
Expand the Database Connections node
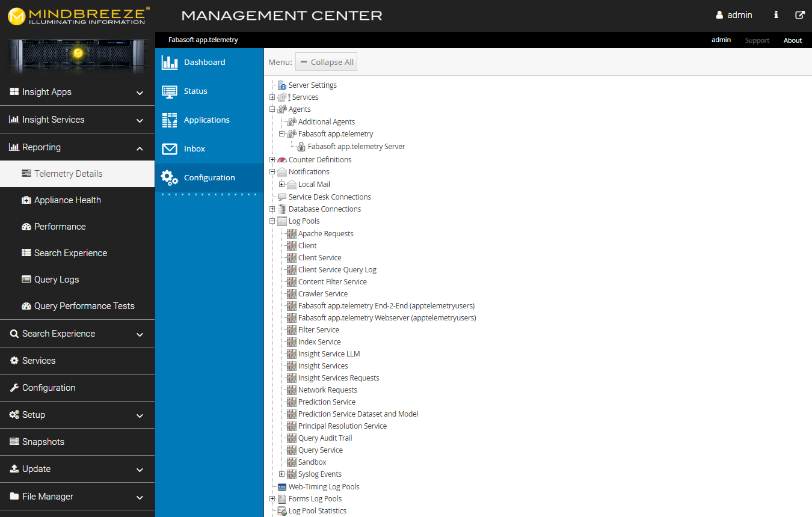[272, 209]
